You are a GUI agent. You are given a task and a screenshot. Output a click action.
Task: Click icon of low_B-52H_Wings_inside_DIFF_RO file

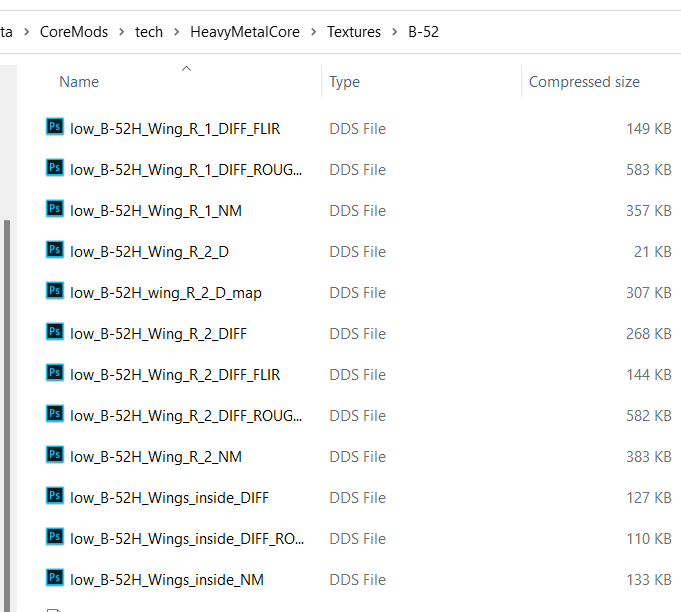[x=55, y=537]
